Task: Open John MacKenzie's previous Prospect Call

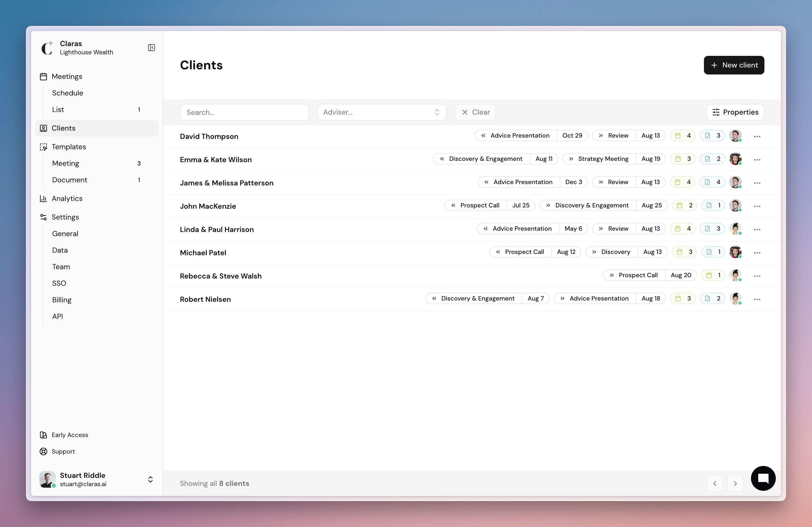Action: click(x=490, y=205)
